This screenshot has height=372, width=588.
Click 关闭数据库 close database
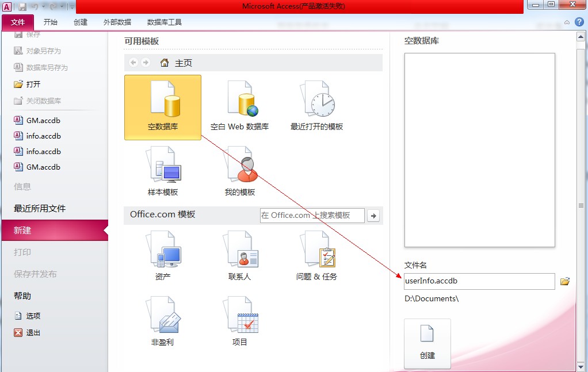pyautogui.click(x=37, y=101)
